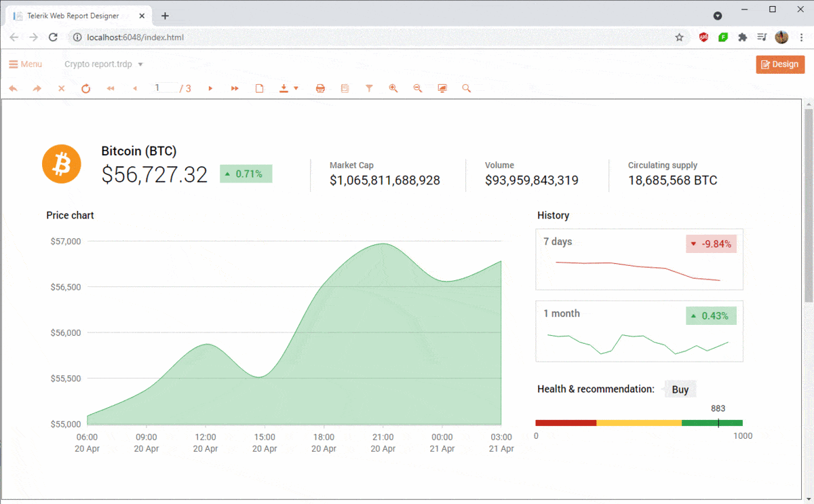Open the Extensions puzzle menu
The image size is (814, 504).
click(x=743, y=37)
